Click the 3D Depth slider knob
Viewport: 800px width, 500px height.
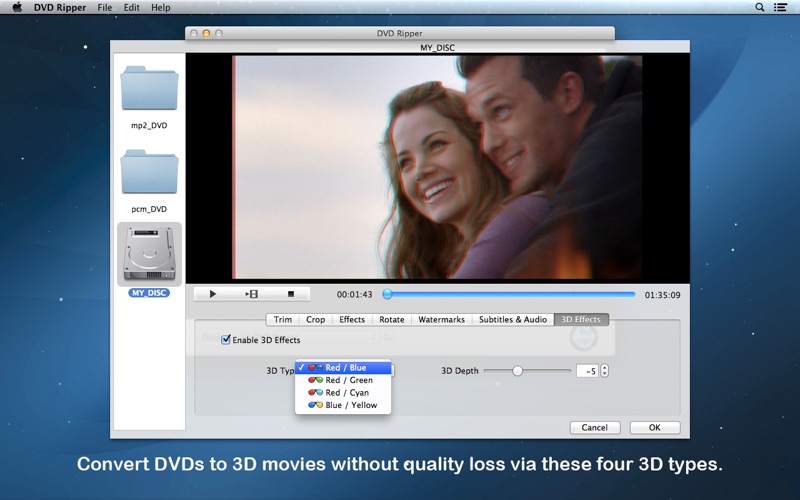[517, 371]
